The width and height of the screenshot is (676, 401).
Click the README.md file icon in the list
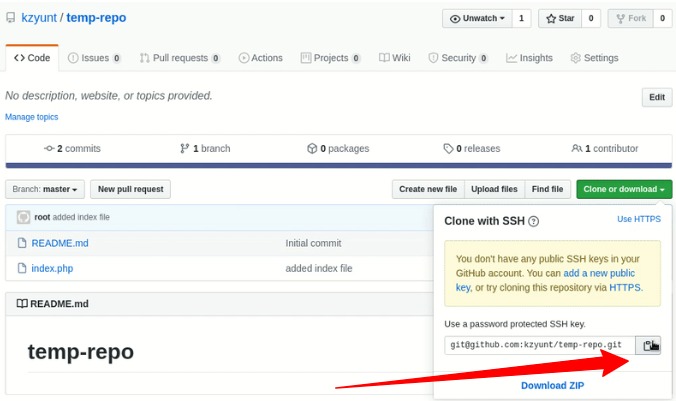[x=22, y=243]
